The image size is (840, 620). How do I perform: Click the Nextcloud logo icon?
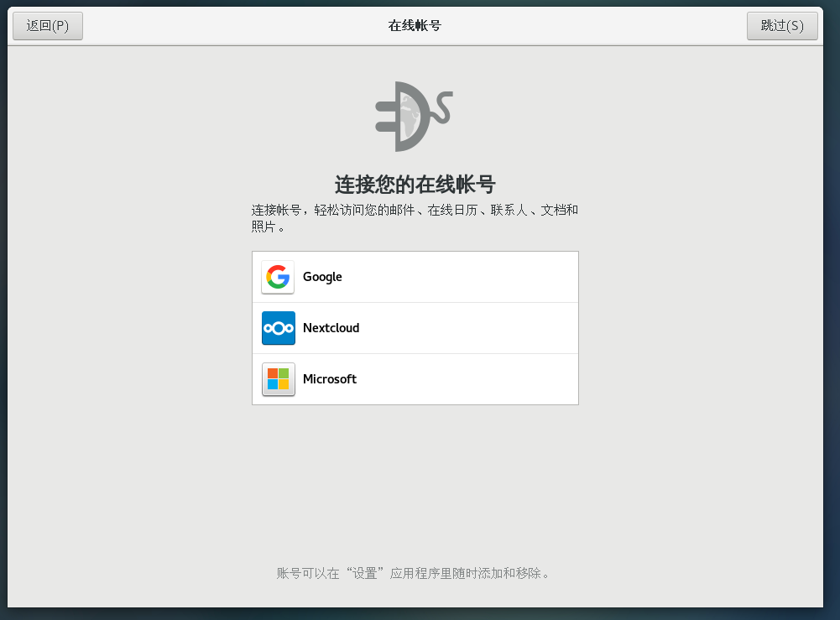tap(278, 328)
